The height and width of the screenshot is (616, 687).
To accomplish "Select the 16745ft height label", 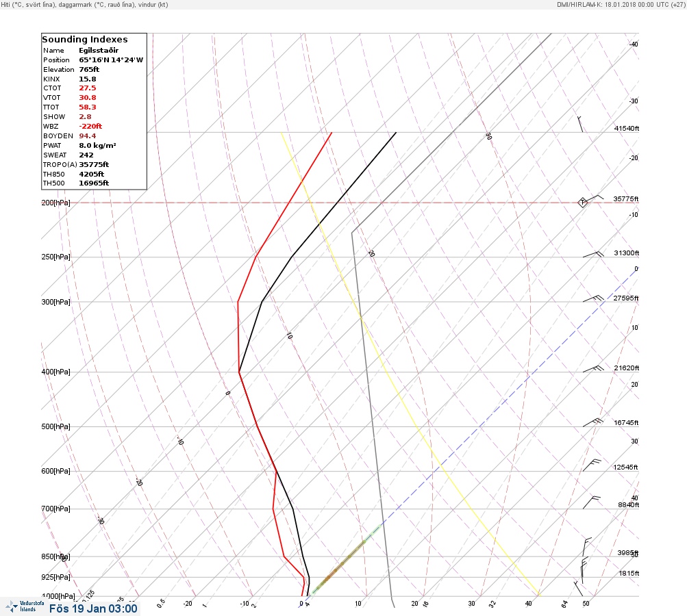I will [627, 422].
